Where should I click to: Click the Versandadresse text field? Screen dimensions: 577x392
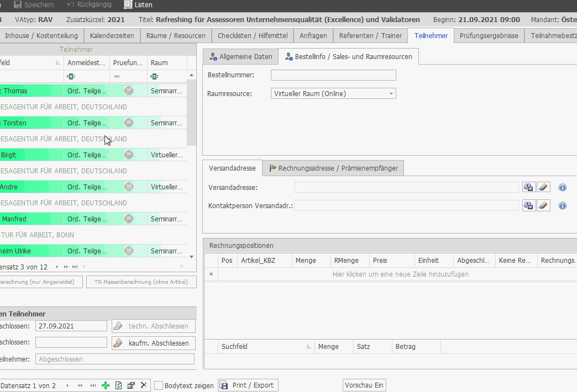pyautogui.click(x=407, y=187)
